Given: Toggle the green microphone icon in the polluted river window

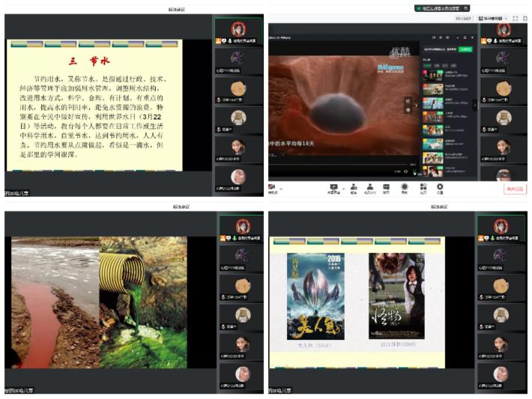Looking at the screenshot, I should 234,238.
